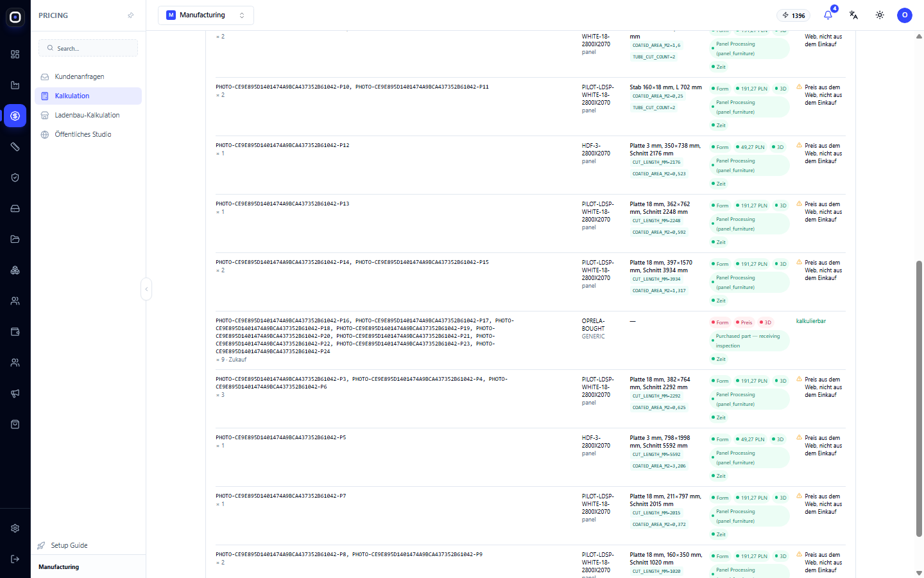Log out using the exit arrow icon
The image size is (924, 578).
[15, 559]
